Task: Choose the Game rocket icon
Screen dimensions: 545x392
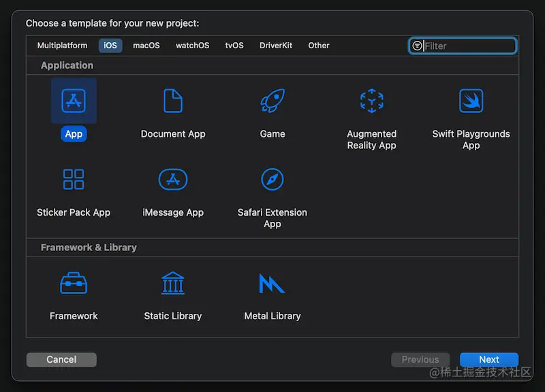Action: coord(272,101)
